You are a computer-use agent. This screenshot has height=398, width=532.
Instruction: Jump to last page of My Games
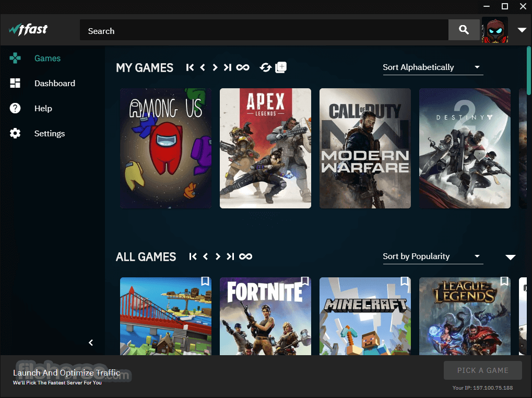[x=227, y=67]
